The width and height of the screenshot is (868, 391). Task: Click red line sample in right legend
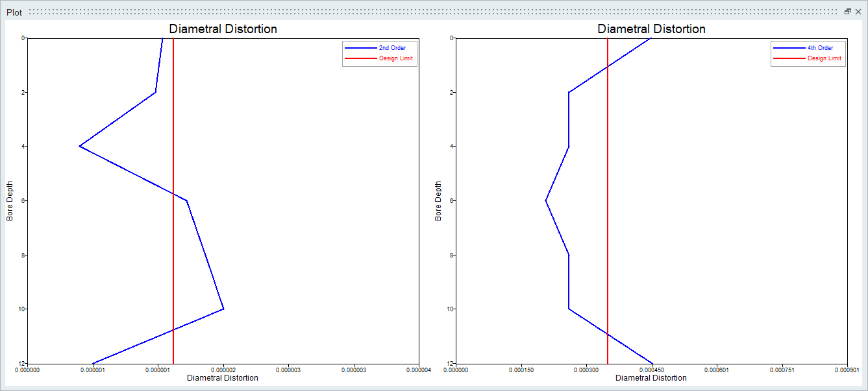tap(788, 58)
